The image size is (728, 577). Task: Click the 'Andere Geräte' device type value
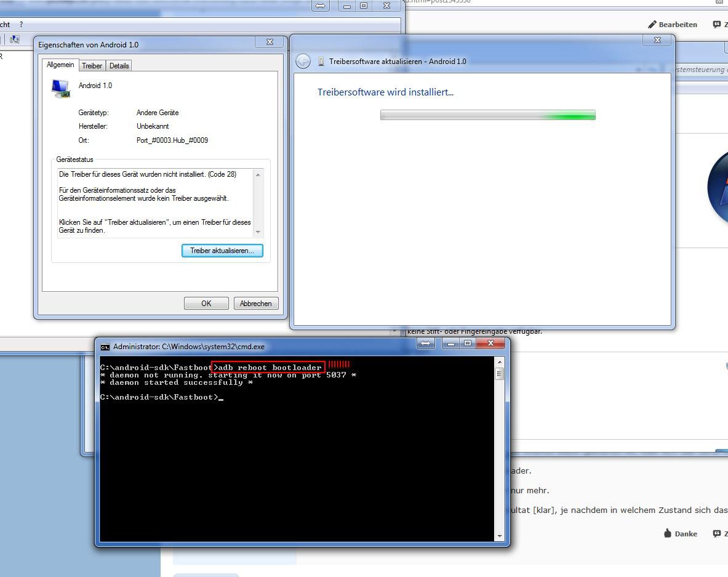[x=158, y=113]
